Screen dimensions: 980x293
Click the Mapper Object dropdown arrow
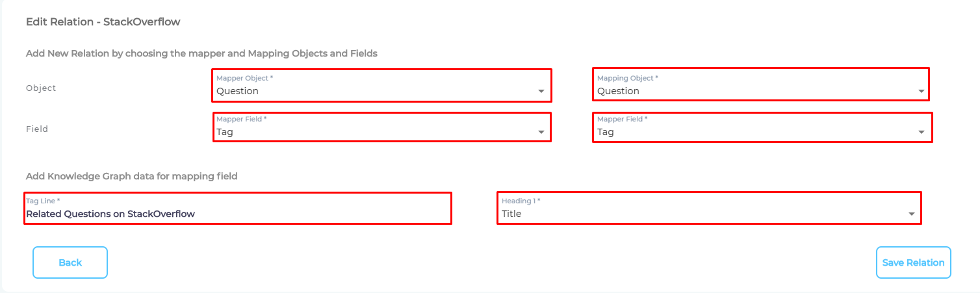[x=541, y=92]
